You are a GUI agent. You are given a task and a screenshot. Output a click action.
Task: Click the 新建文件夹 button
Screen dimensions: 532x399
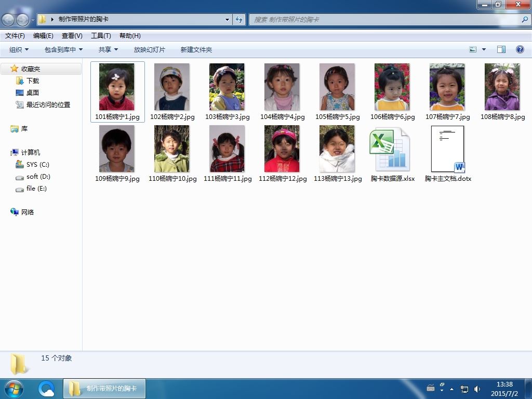tap(196, 49)
